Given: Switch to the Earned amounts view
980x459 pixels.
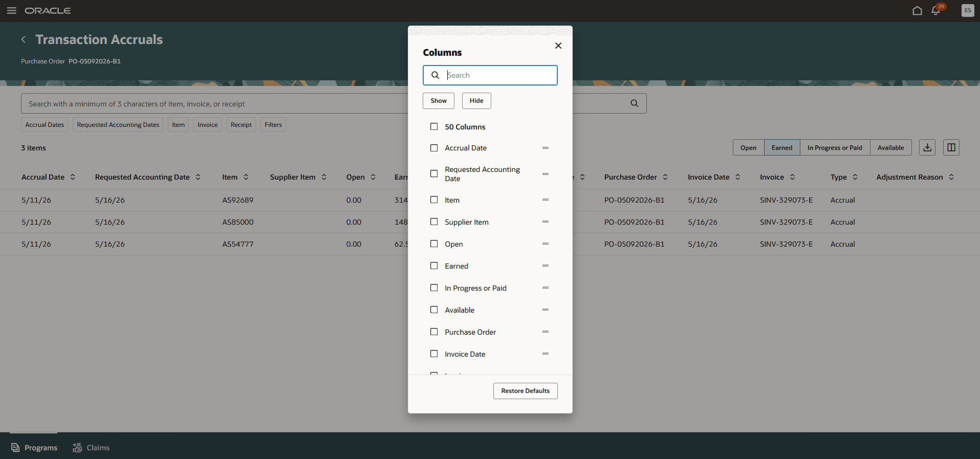Looking at the screenshot, I should 782,147.
